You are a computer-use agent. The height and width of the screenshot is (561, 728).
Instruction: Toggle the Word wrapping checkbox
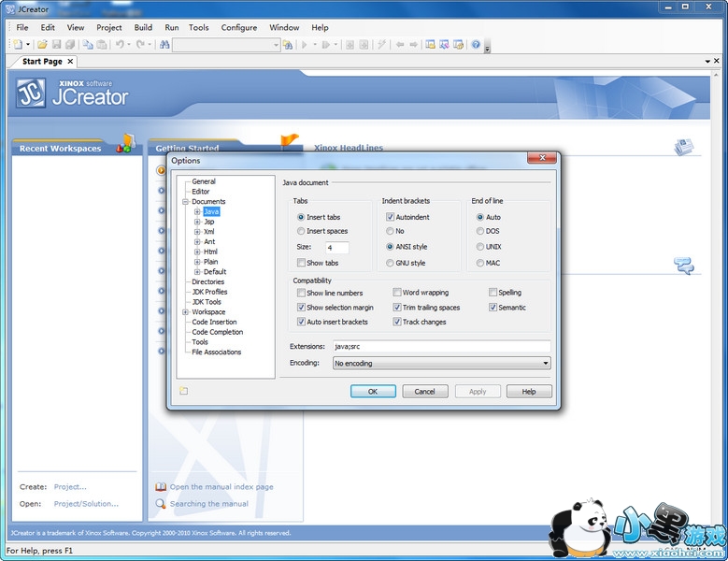click(397, 292)
